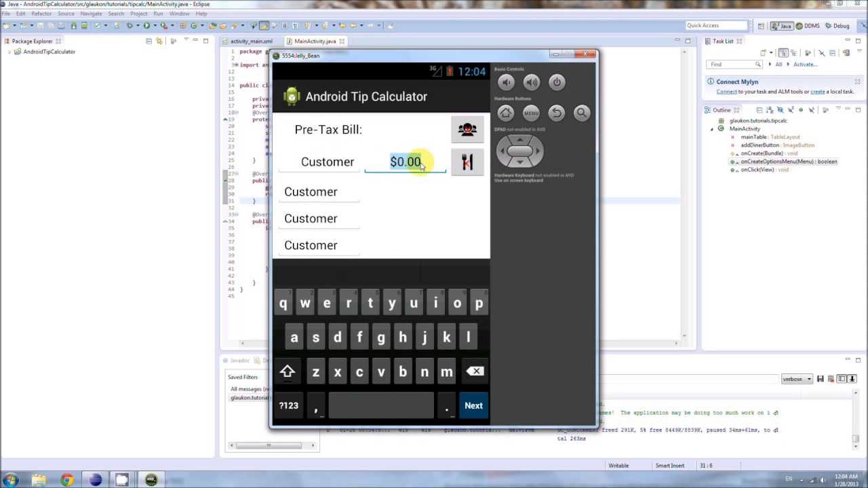
Task: Switch to the Javadoc tab
Action: (240, 361)
